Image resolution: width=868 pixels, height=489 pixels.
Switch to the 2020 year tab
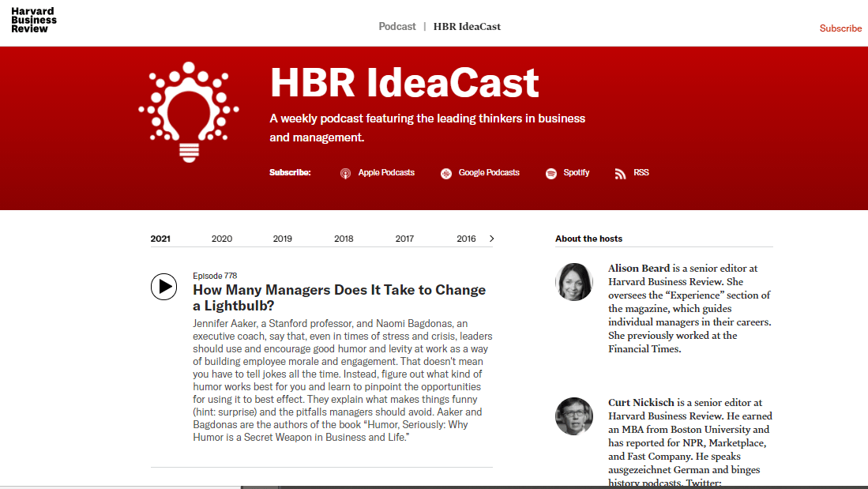tap(222, 239)
